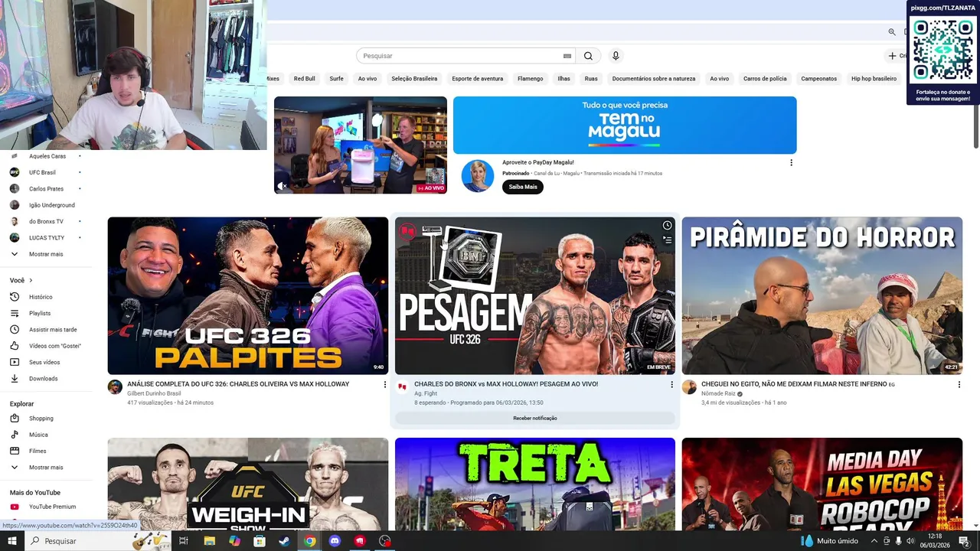This screenshot has width=980, height=551.
Task: Open Windows Start menu
Action: 11,541
